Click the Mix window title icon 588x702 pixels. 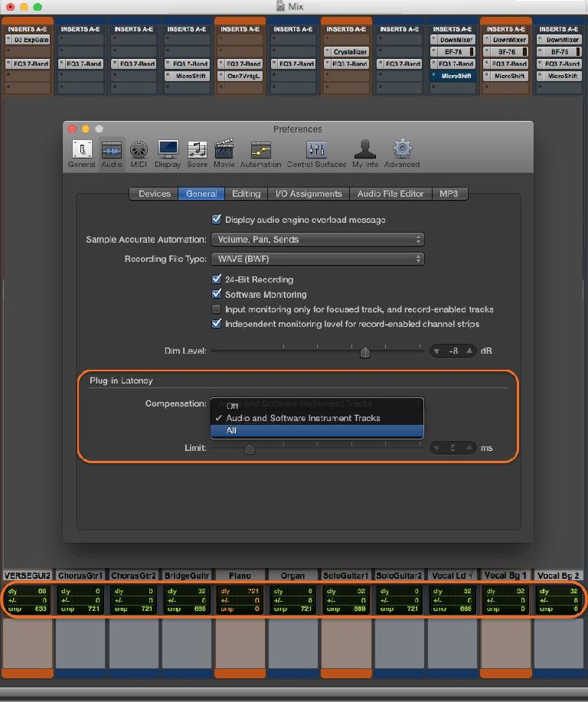pyautogui.click(x=281, y=6)
